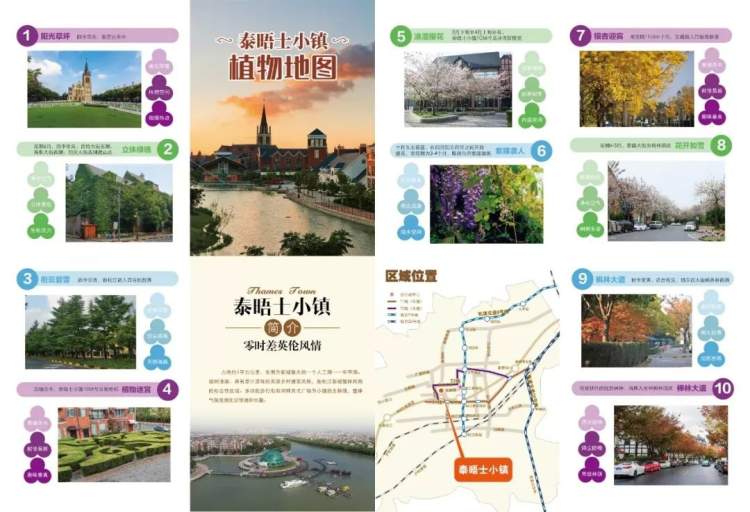
Task: Open the hedge maze photo in section 4
Action: pos(114,445)
